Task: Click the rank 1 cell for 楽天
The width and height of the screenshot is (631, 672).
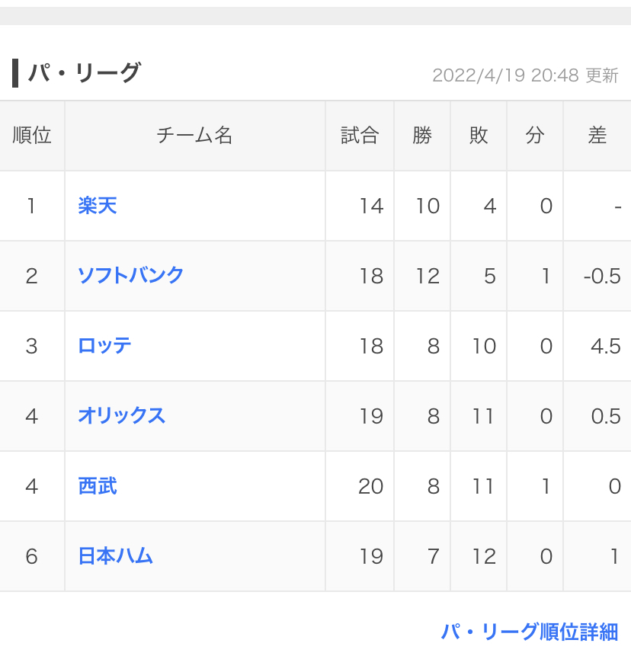Action: [x=32, y=206]
